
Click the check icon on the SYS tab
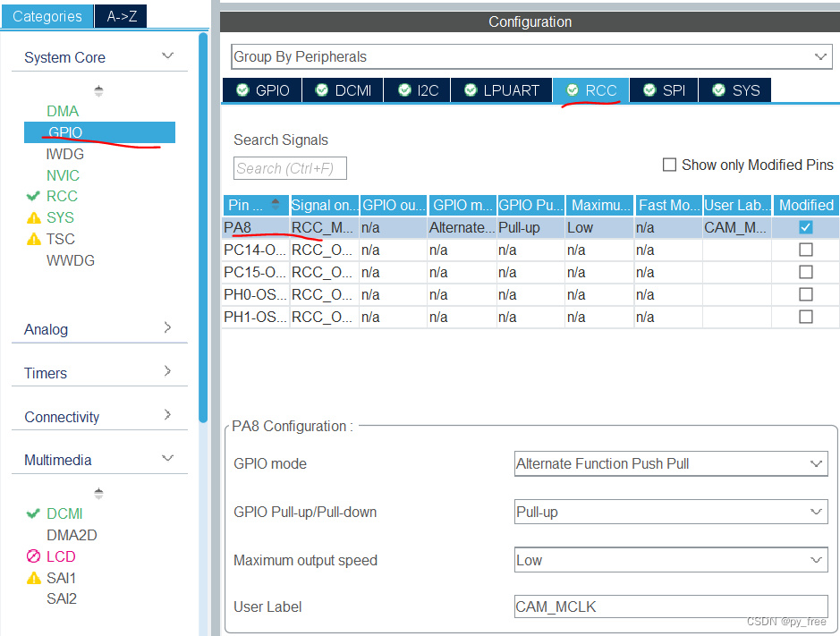[719, 89]
